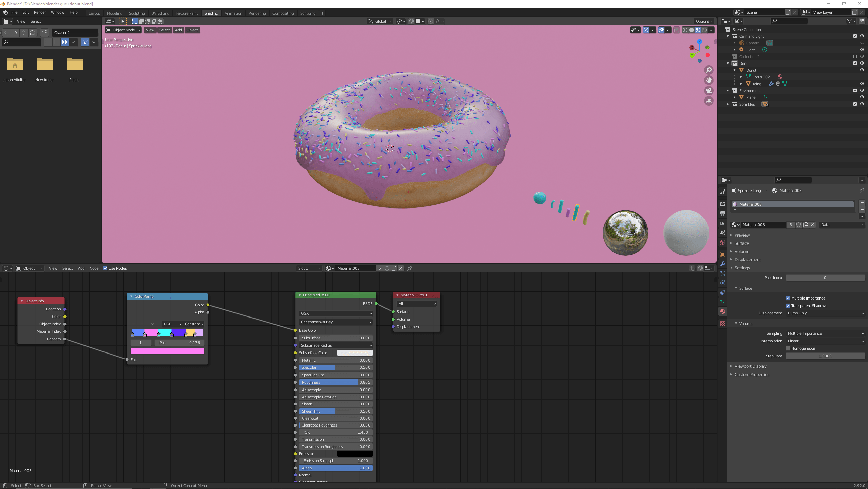The width and height of the screenshot is (868, 489).
Task: Open the Object properties tab
Action: [x=723, y=254]
